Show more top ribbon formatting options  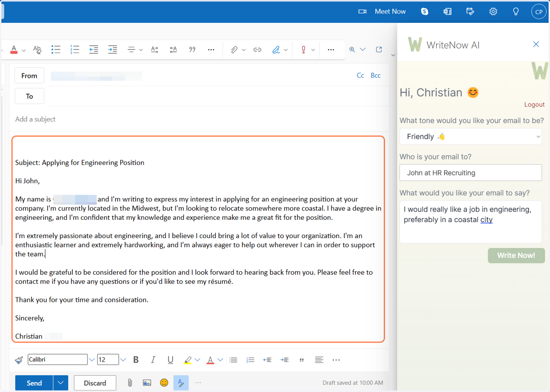click(211, 49)
